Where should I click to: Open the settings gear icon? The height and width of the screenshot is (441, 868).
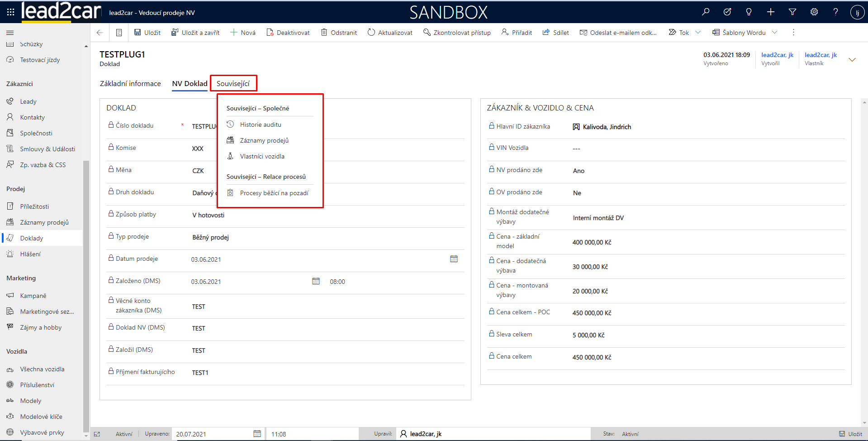[814, 12]
